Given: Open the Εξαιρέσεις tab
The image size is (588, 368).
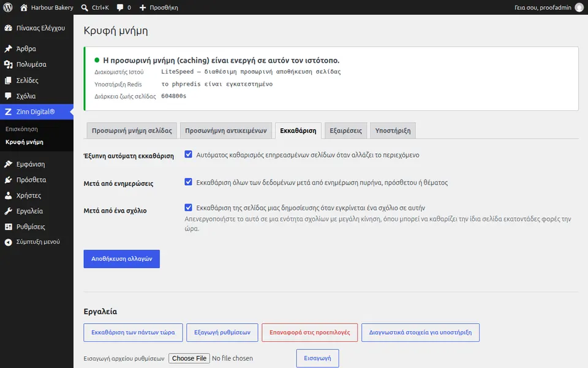Looking at the screenshot, I should click(345, 131).
